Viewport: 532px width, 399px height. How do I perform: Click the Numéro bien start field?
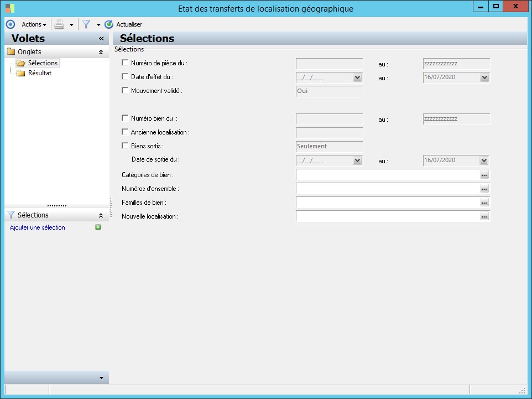pyautogui.click(x=329, y=119)
